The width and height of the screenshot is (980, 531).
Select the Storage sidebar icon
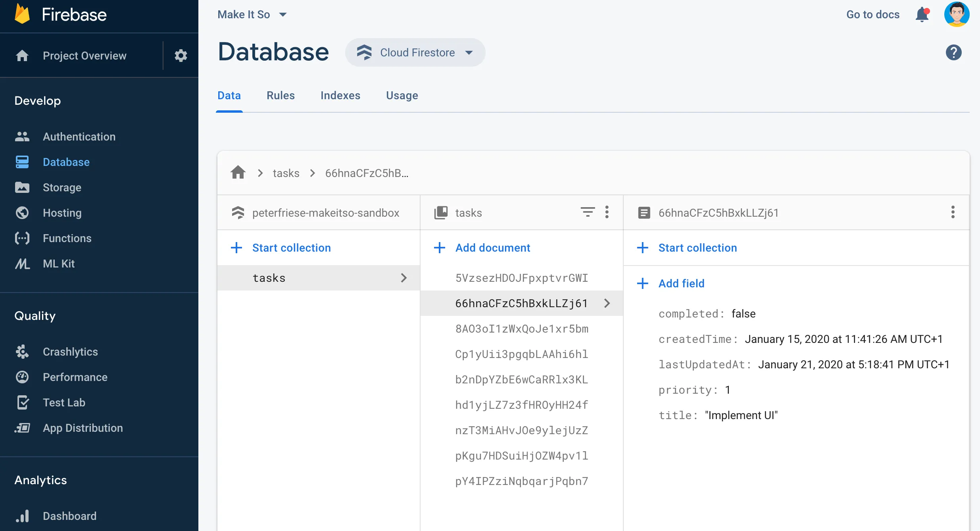pyautogui.click(x=21, y=187)
